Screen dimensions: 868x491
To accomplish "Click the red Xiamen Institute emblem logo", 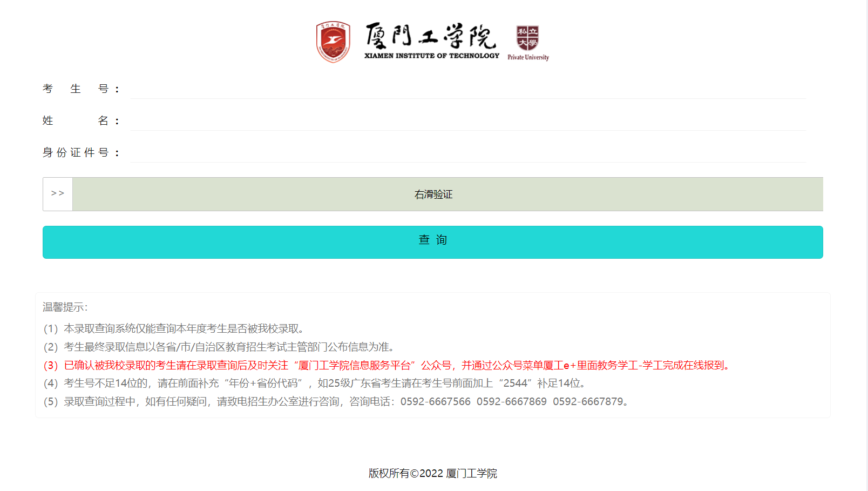I will [x=333, y=42].
